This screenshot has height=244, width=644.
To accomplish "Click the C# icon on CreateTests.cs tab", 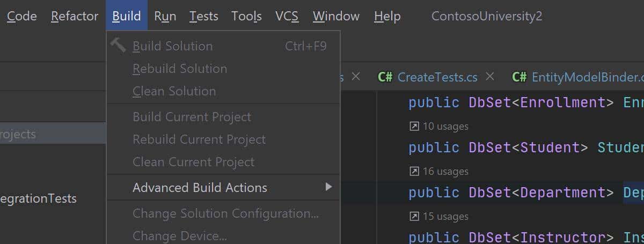I will pos(385,77).
